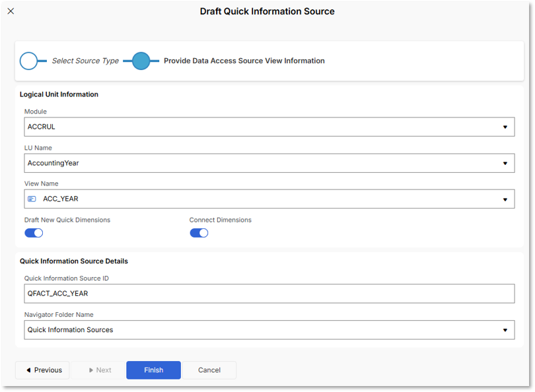
Task: Click the Select Source Type step circle
Action: (x=28, y=61)
